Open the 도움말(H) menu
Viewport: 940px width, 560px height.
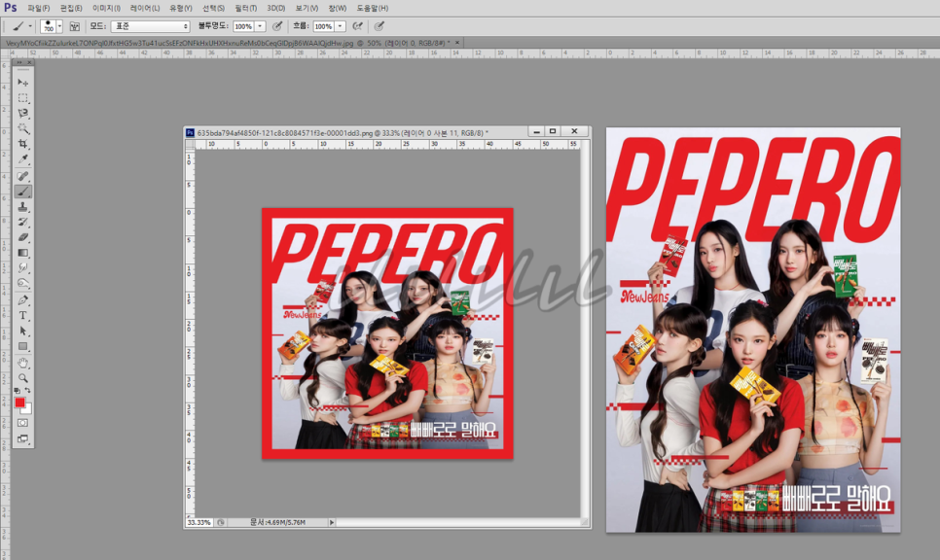pos(373,9)
